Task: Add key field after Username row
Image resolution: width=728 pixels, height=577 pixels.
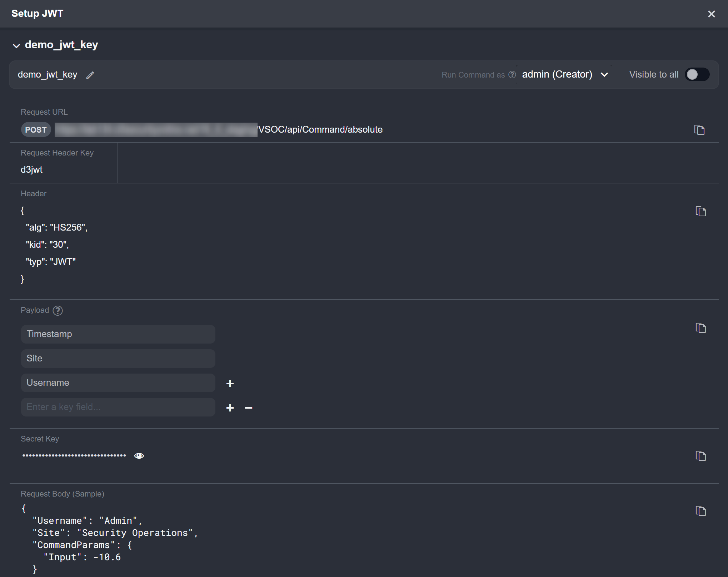Action: 230,384
